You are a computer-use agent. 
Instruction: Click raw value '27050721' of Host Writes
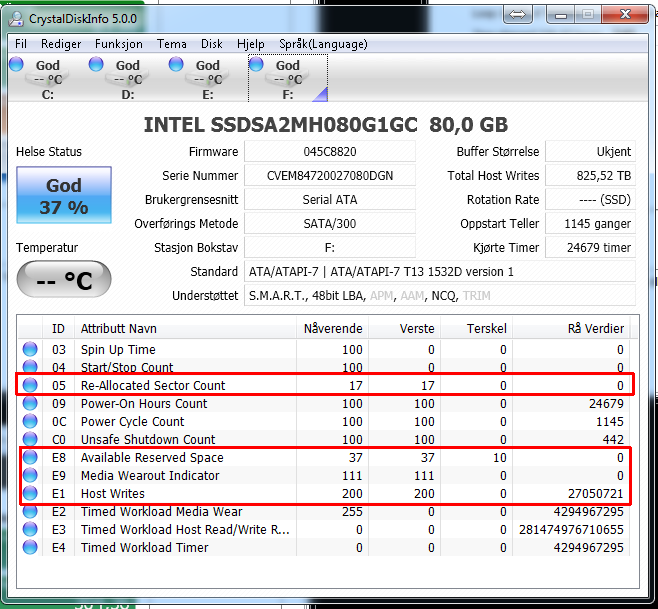click(x=595, y=494)
